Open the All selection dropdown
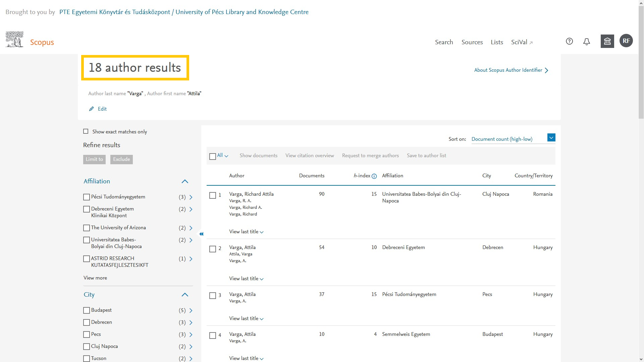644x362 pixels. (x=223, y=156)
